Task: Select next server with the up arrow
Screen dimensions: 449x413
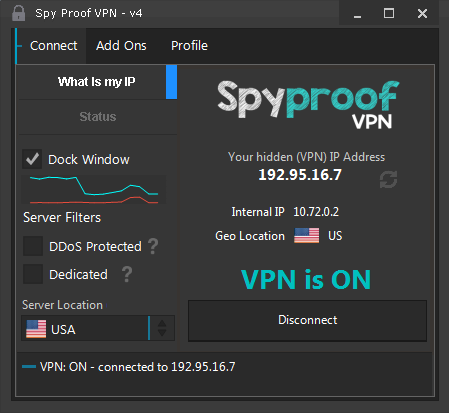Action: (162, 323)
